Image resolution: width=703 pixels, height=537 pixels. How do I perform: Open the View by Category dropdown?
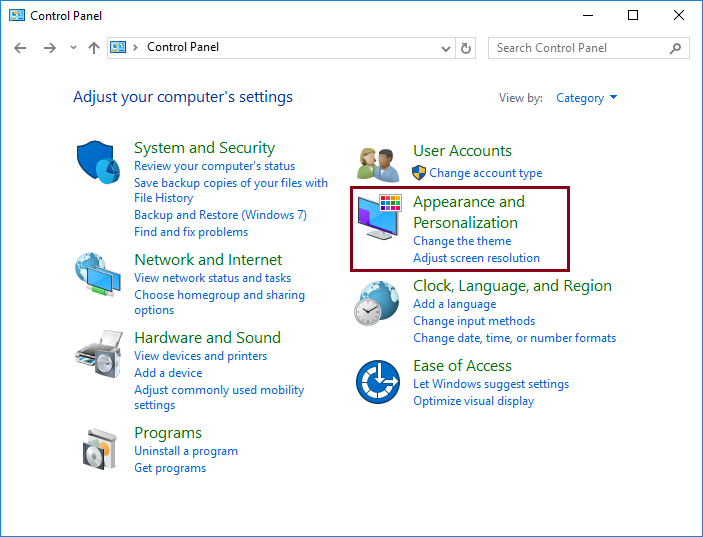pyautogui.click(x=586, y=98)
